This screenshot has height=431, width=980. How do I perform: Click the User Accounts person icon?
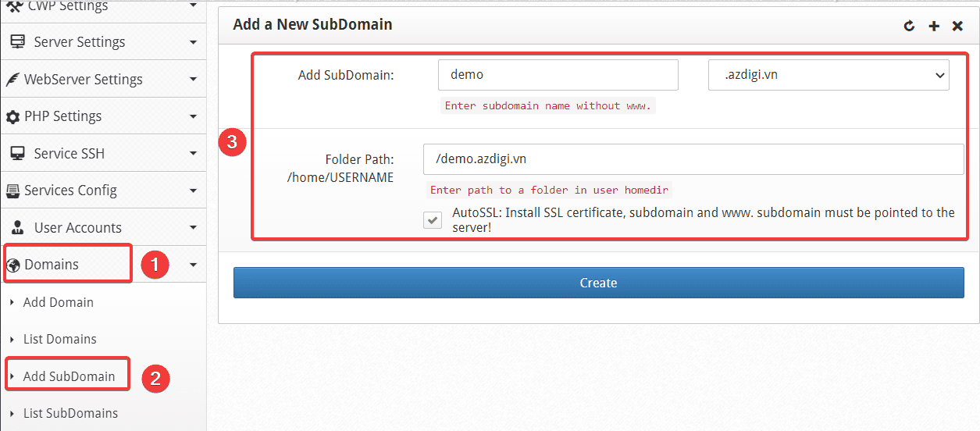17,228
